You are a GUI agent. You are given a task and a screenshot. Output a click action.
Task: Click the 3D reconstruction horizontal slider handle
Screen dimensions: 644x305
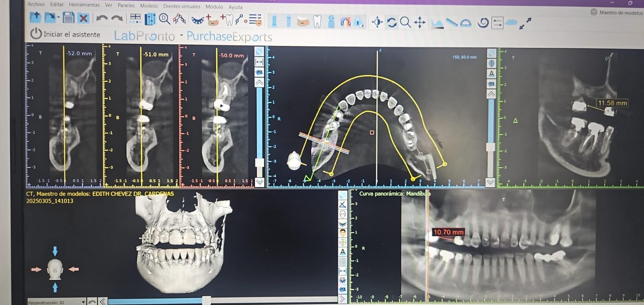[206, 300]
